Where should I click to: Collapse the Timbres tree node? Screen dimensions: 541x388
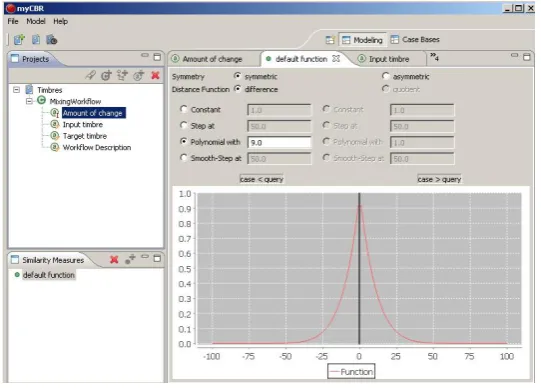coord(16,90)
